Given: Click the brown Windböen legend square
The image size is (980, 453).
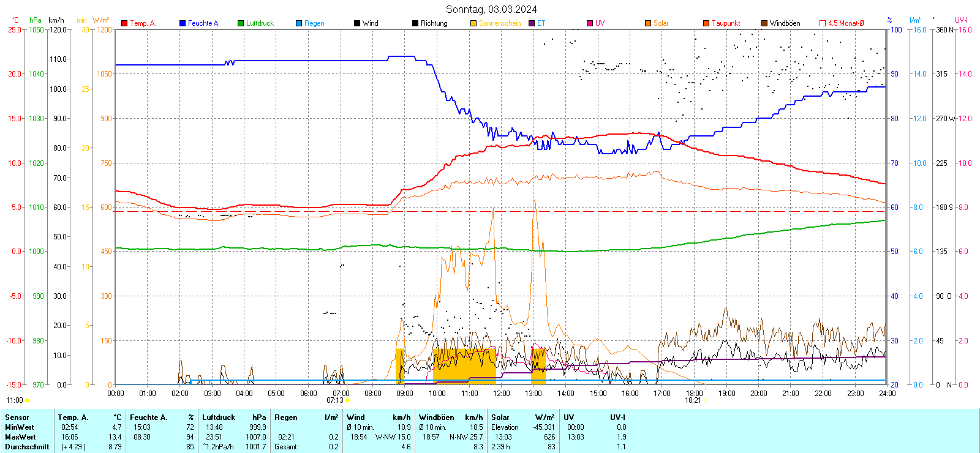Looking at the screenshot, I should (764, 23).
